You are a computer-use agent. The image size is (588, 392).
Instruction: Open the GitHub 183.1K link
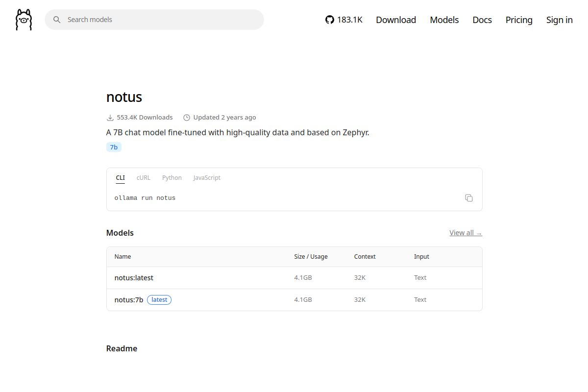pos(344,20)
